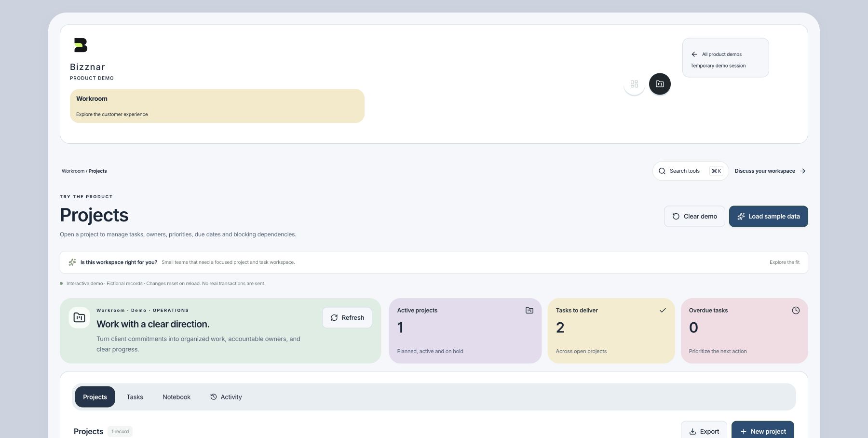Screen dimensions: 868x438
Task: Click the clock icon on Overdue tasks card
Action: 796,311
